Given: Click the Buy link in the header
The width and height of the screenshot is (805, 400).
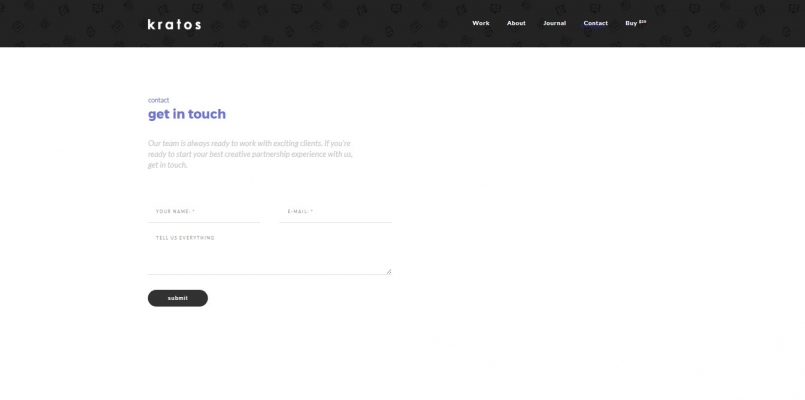Looking at the screenshot, I should click(631, 23).
